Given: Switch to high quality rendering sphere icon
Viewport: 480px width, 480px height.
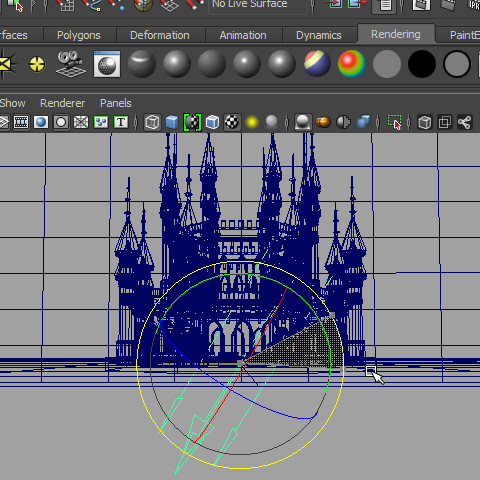Looking at the screenshot, I should [x=303, y=122].
